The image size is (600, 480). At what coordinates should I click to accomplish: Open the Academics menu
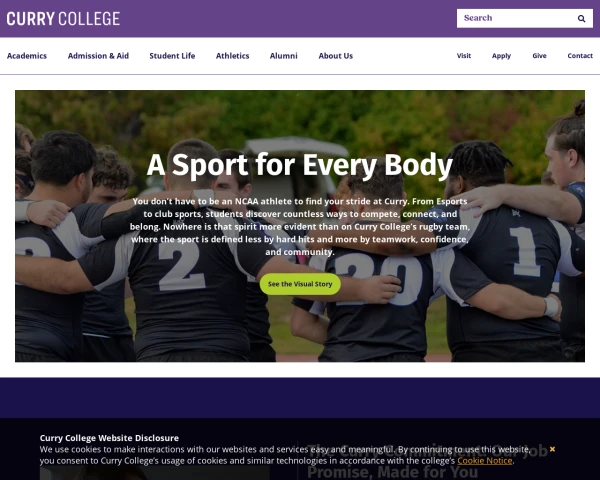click(x=27, y=56)
